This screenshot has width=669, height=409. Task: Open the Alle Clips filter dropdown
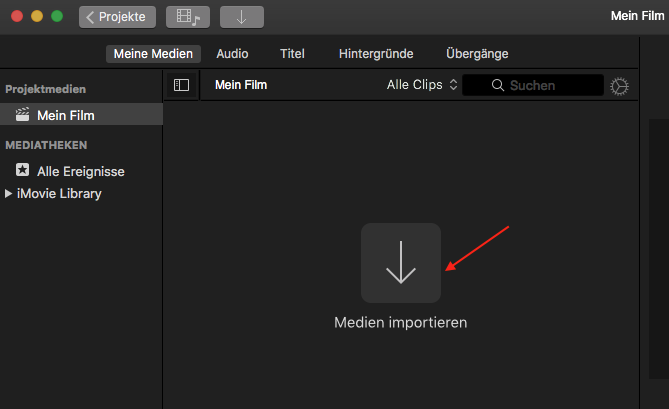pos(422,85)
